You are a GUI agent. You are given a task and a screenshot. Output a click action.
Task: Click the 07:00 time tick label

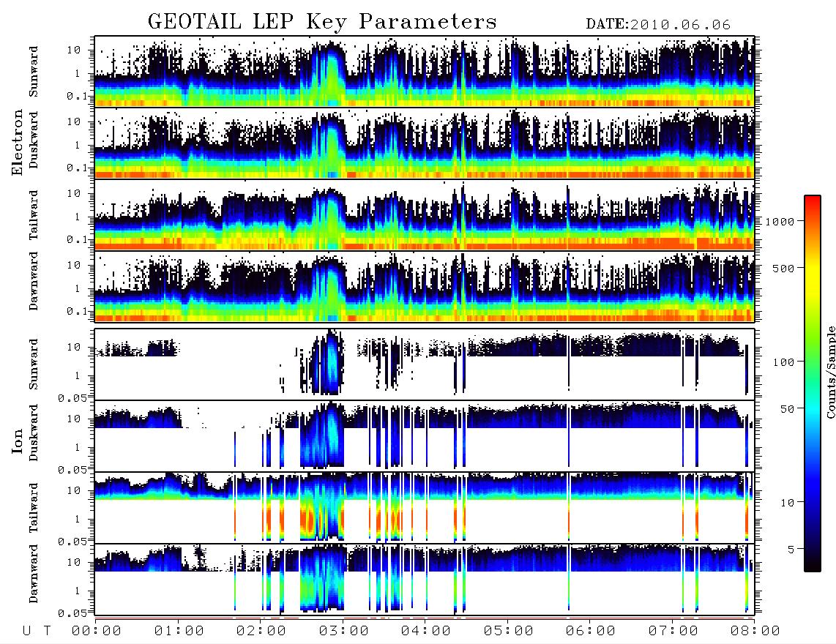pyautogui.click(x=673, y=632)
